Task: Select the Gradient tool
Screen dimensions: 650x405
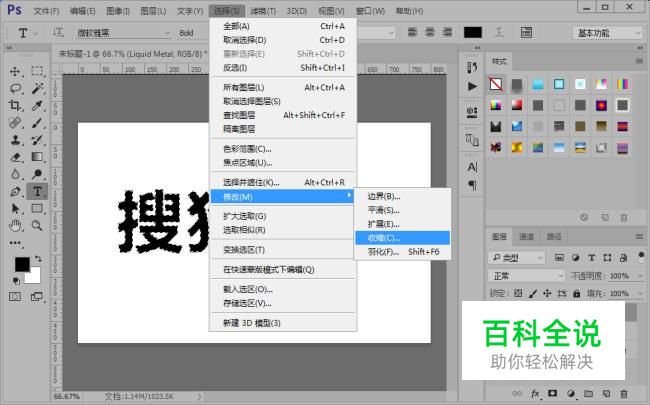Action: click(37, 157)
